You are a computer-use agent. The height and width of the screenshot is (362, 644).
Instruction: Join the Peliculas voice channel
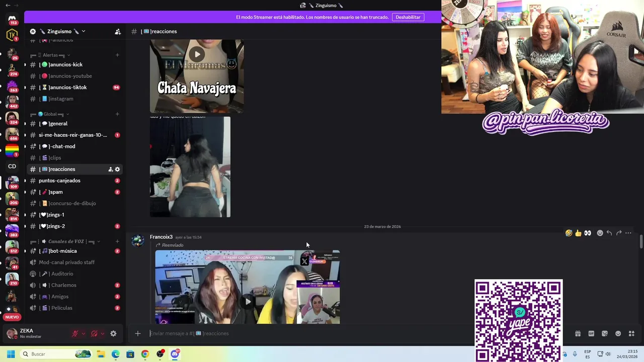point(74,308)
